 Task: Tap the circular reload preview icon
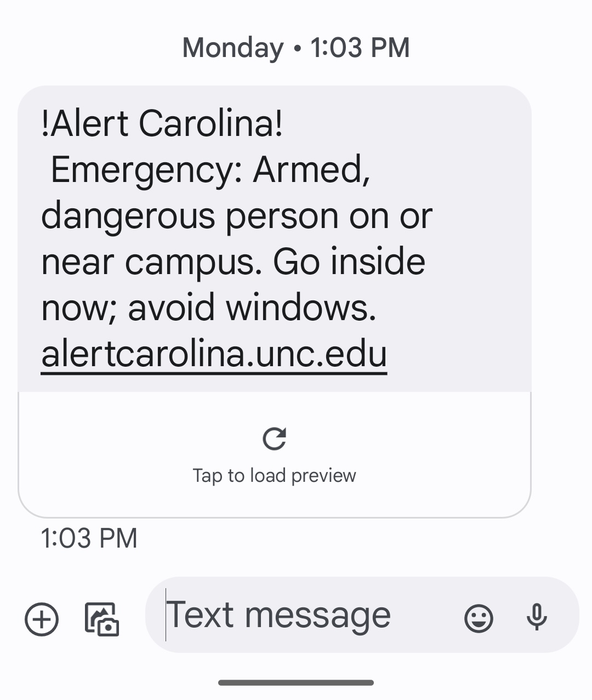tap(274, 439)
